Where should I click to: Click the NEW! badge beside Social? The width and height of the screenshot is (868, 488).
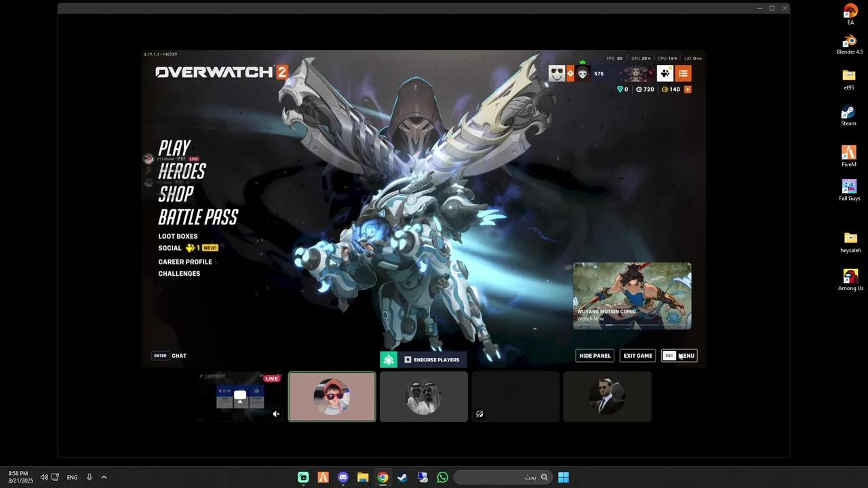pyautogui.click(x=210, y=248)
